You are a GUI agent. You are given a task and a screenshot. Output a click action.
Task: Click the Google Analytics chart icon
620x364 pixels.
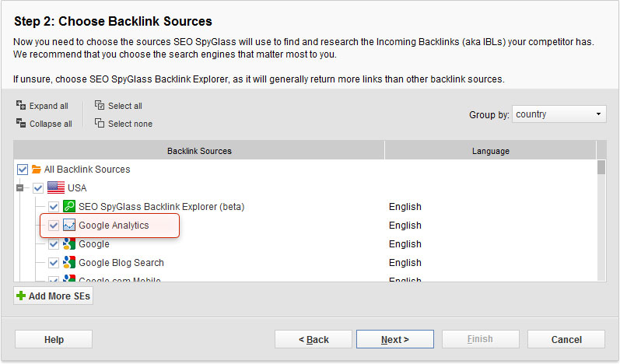69,226
